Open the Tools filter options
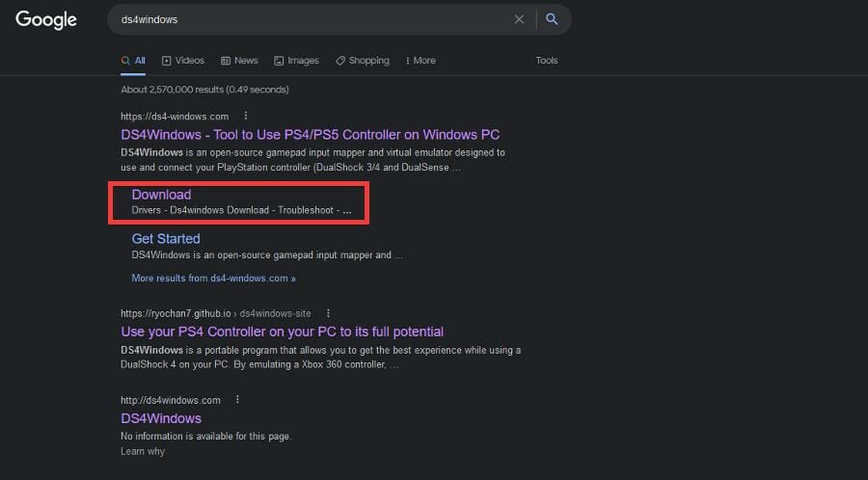 pos(547,61)
